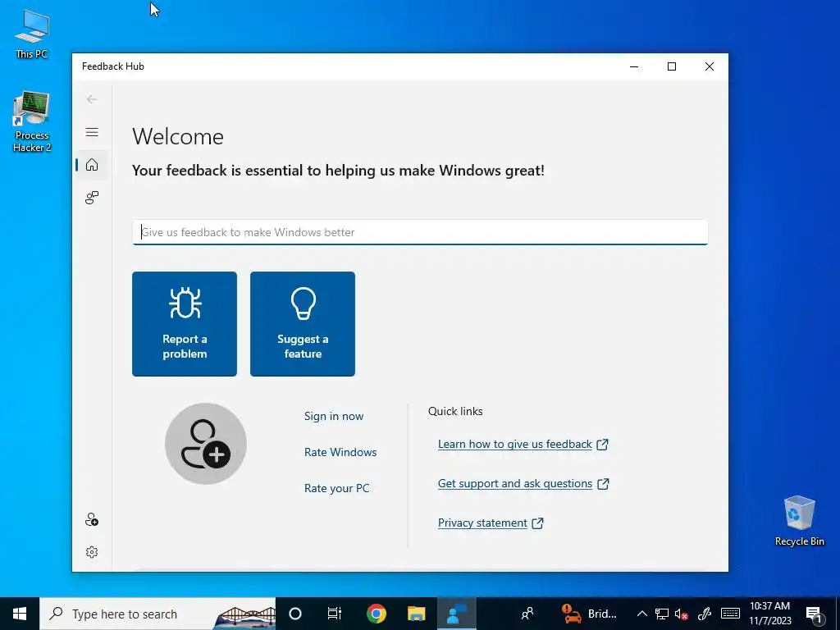
Task: Select Process Hacker 2 desktop shortcut
Action: coord(32,122)
